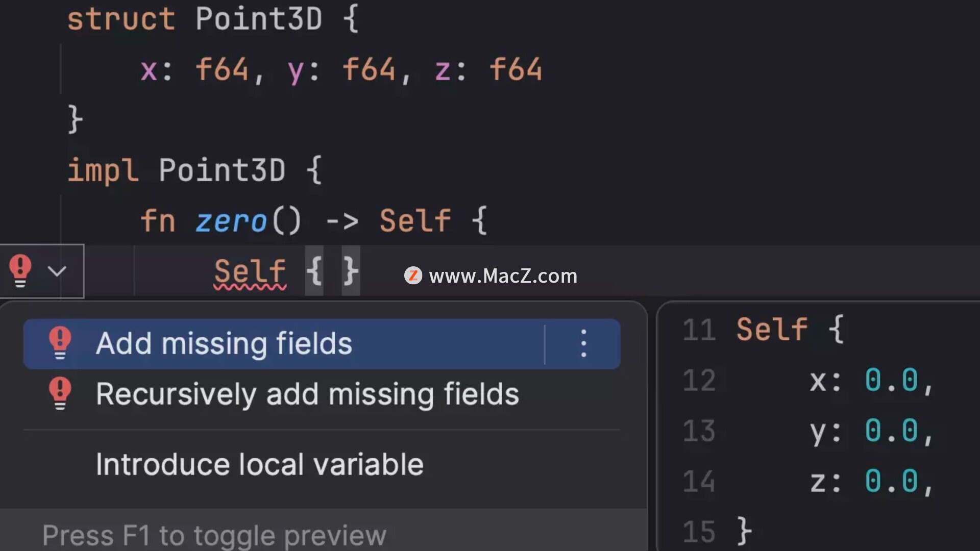980x551 pixels.
Task: Click the highlighted opening brace after Self
Action: click(314, 271)
